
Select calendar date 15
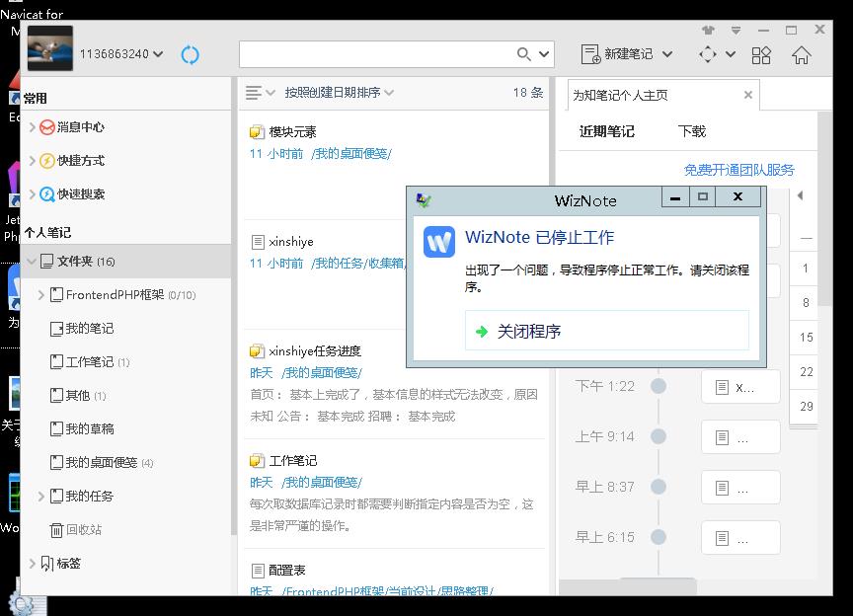tap(806, 337)
